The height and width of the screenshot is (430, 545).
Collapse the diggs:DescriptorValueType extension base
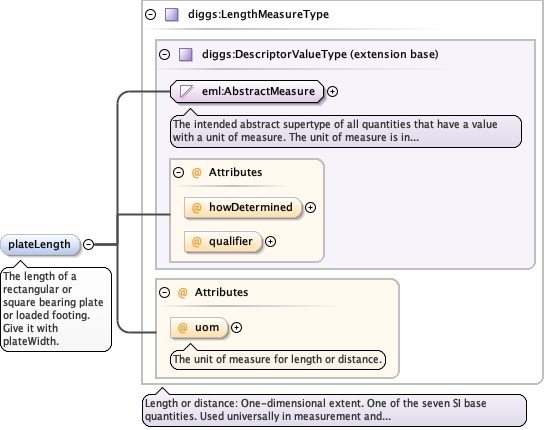point(164,55)
